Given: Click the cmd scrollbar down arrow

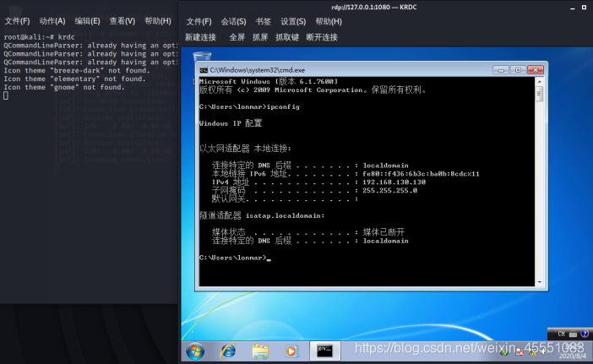Looking at the screenshot, I should 540,282.
